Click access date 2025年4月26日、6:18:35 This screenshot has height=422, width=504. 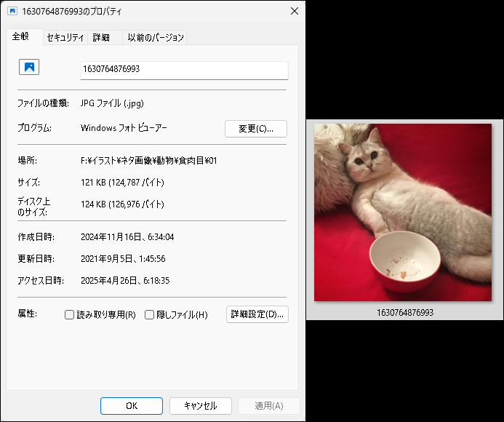[125, 280]
